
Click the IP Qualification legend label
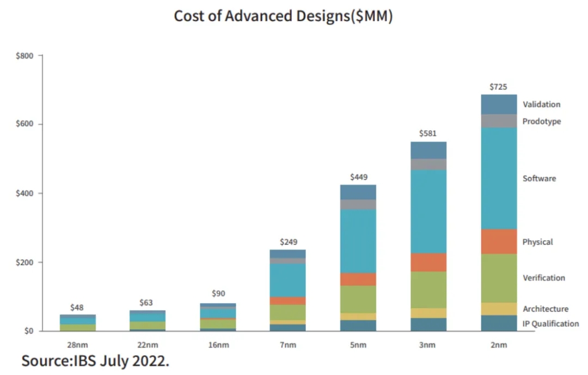click(x=550, y=323)
